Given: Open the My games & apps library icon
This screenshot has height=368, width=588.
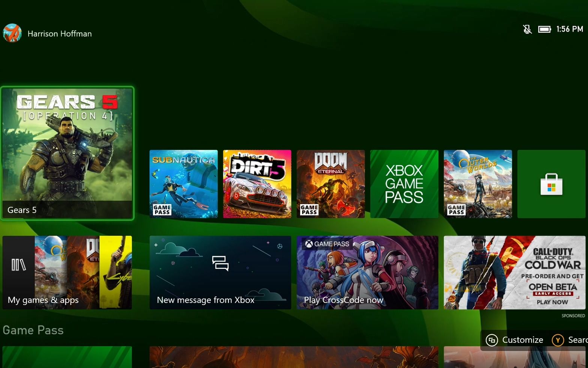Looking at the screenshot, I should tap(18, 265).
